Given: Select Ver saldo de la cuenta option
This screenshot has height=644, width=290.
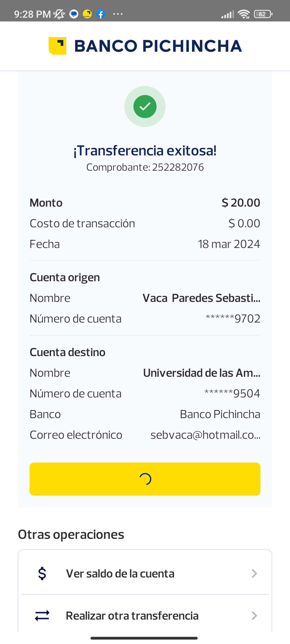Looking at the screenshot, I should (x=120, y=573).
